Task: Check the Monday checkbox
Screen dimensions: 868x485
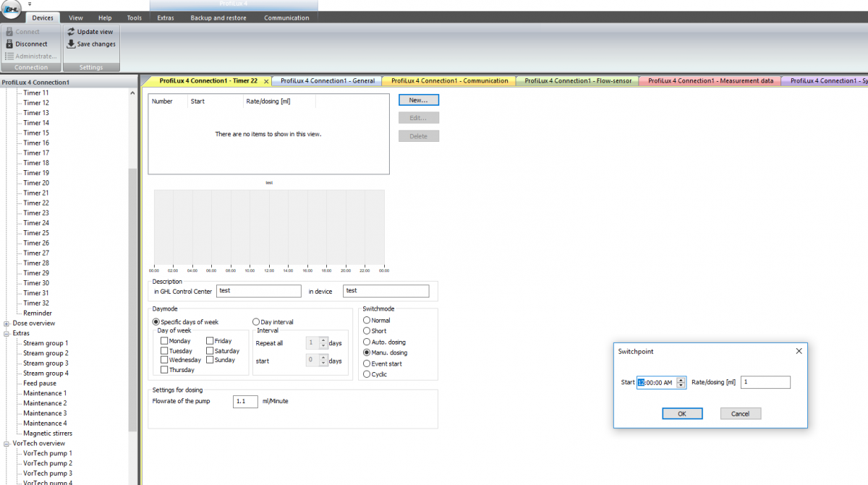Action: (x=164, y=341)
